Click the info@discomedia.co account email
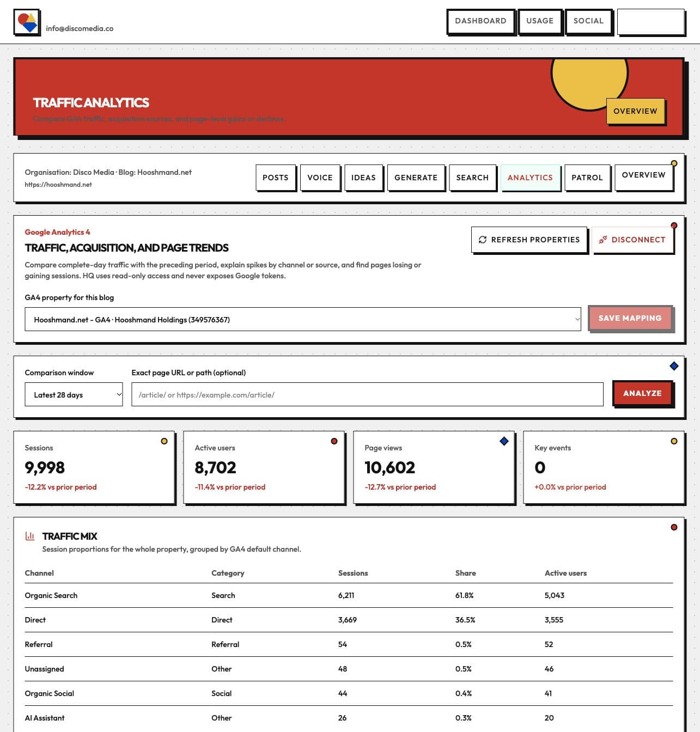This screenshot has height=732, width=700. click(80, 28)
